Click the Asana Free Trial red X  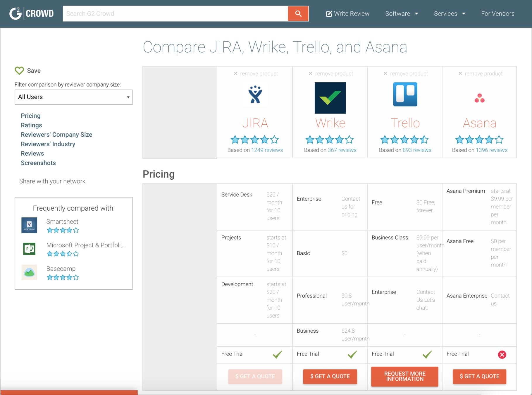pyautogui.click(x=502, y=355)
